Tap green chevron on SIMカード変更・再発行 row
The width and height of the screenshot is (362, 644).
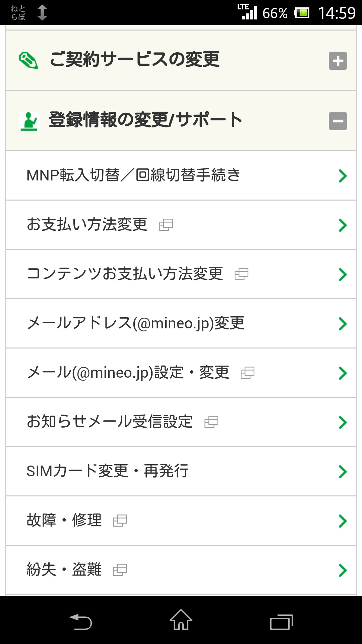tap(342, 472)
